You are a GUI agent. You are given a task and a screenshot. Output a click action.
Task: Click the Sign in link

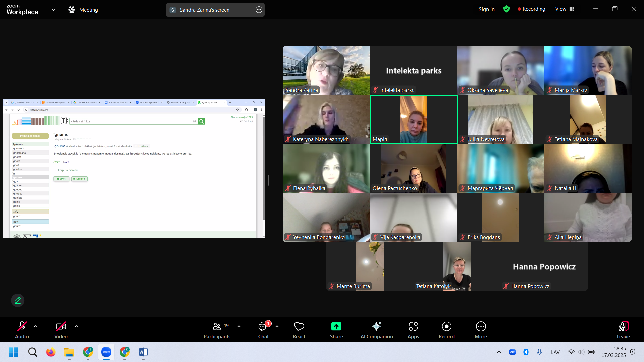coord(486,9)
